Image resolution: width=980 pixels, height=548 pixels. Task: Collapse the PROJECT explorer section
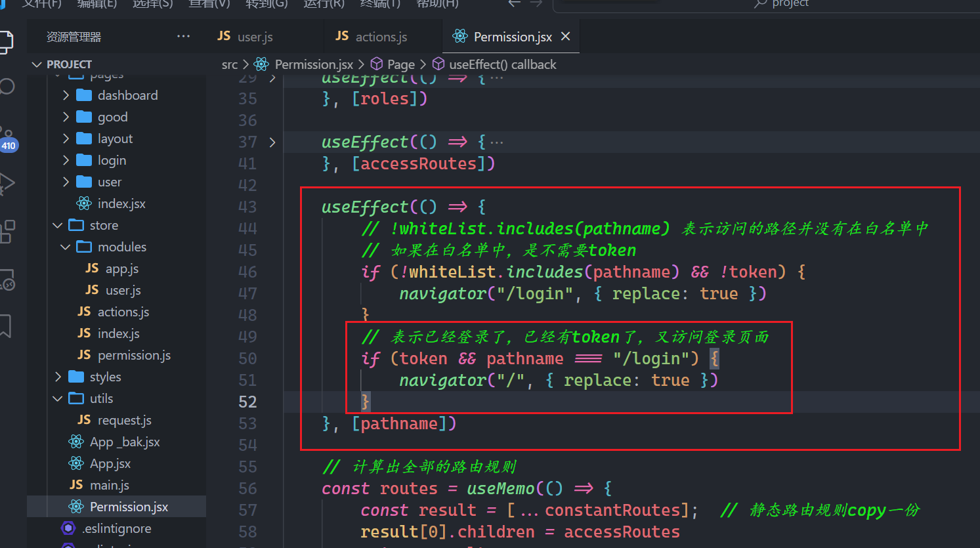point(37,64)
